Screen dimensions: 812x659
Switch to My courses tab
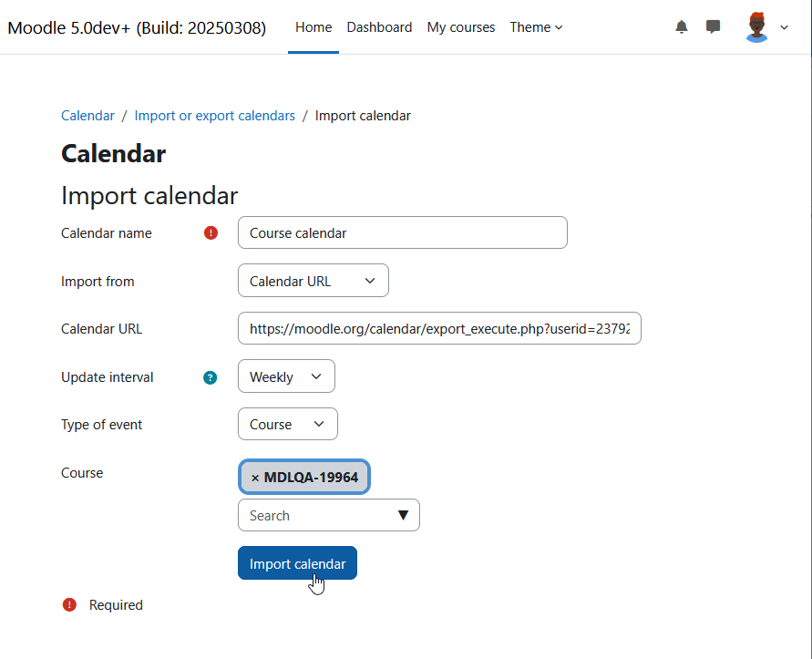tap(461, 27)
